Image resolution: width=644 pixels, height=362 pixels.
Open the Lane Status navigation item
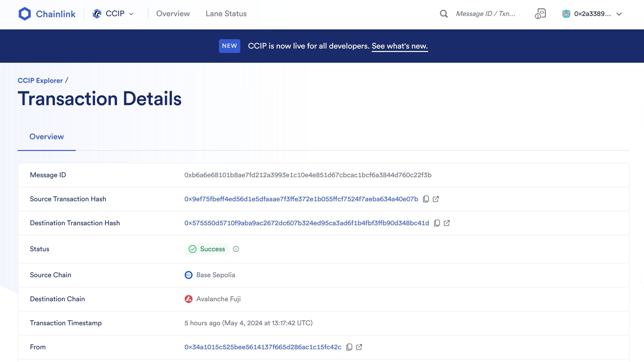tap(226, 14)
